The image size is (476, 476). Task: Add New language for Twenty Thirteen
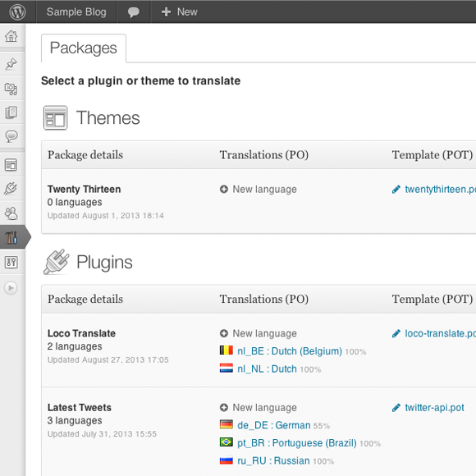(x=259, y=189)
